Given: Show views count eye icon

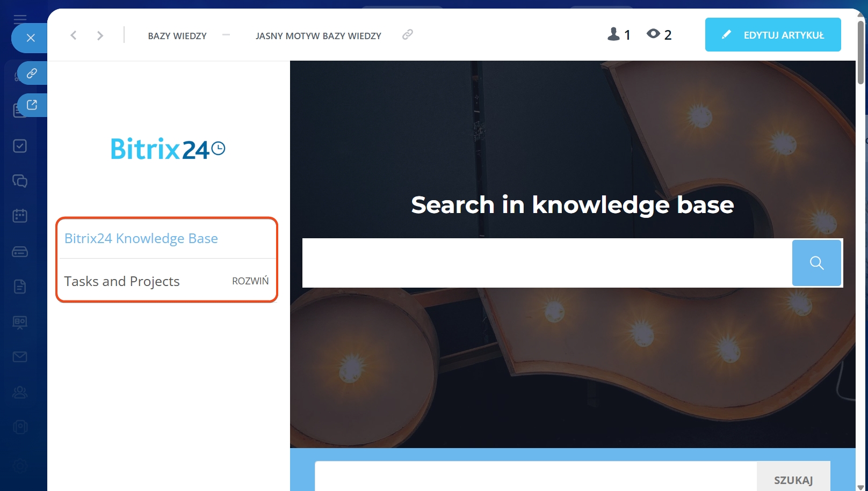Looking at the screenshot, I should coord(653,34).
